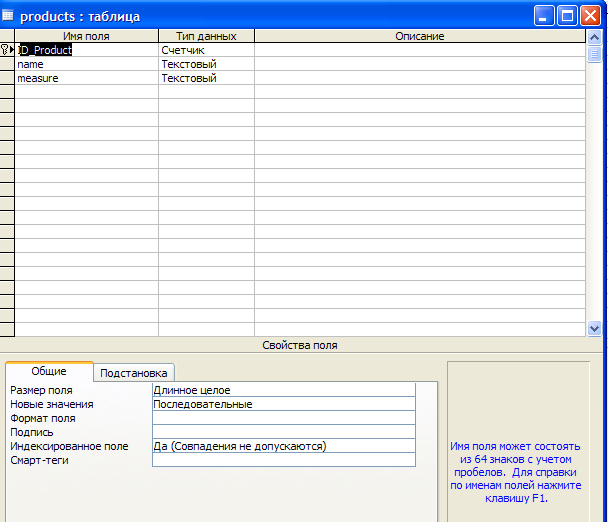Click the Новые значения value Последовательные

pyautogui.click(x=284, y=404)
